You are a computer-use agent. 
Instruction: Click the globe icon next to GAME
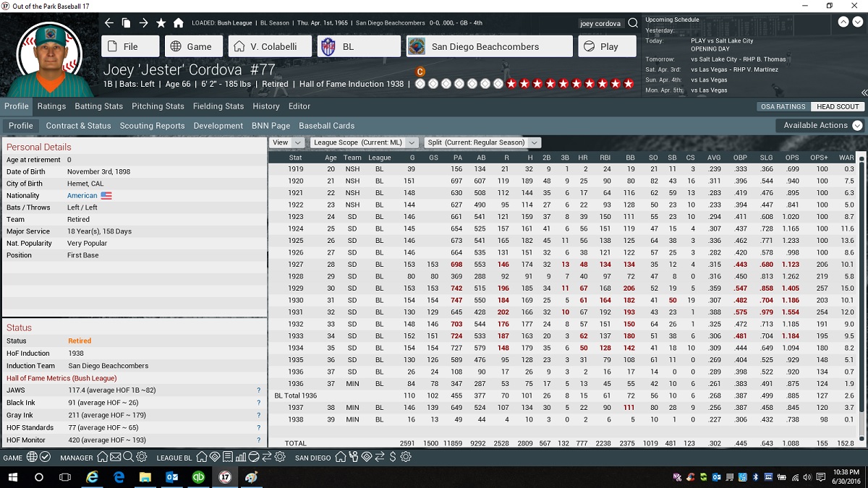coord(32,458)
